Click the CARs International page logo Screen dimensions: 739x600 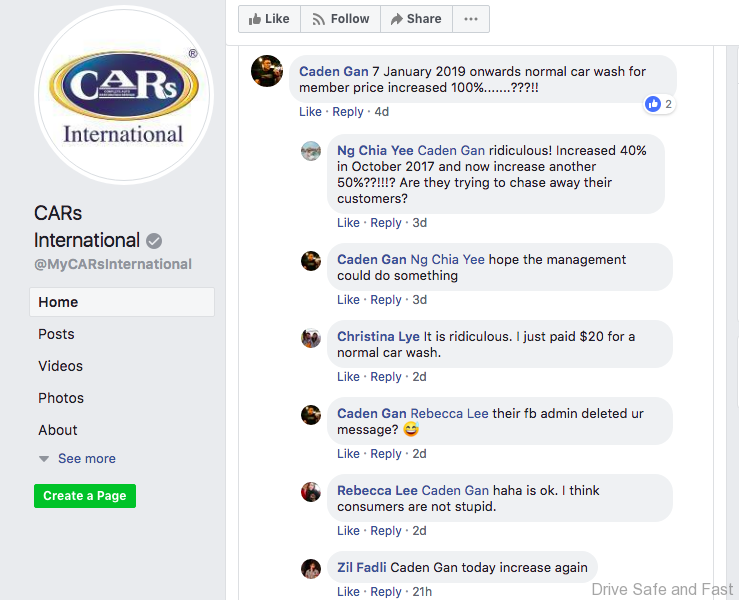tap(124, 96)
